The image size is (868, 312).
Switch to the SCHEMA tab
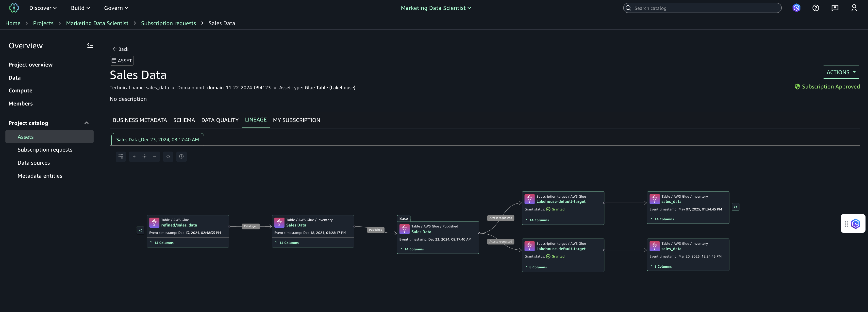click(184, 120)
